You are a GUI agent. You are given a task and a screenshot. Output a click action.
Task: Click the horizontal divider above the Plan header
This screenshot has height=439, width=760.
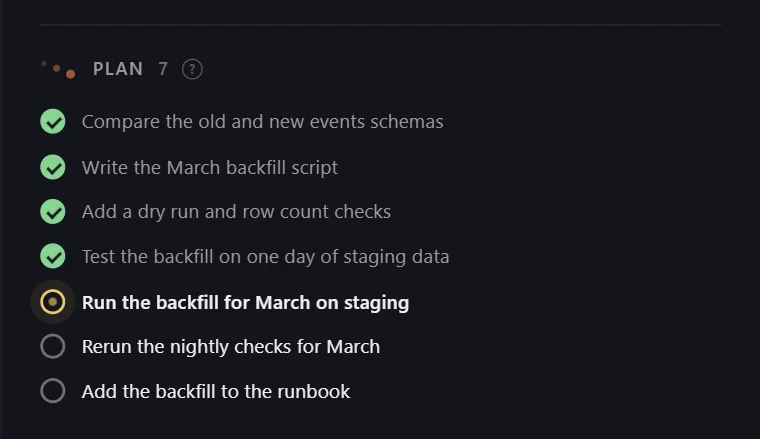pyautogui.click(x=380, y=24)
